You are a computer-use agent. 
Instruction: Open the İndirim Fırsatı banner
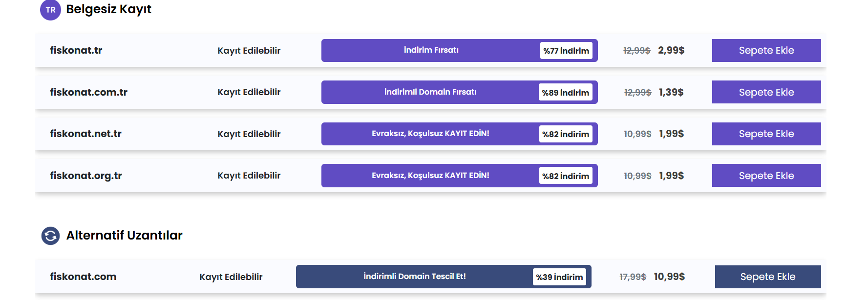tap(431, 50)
